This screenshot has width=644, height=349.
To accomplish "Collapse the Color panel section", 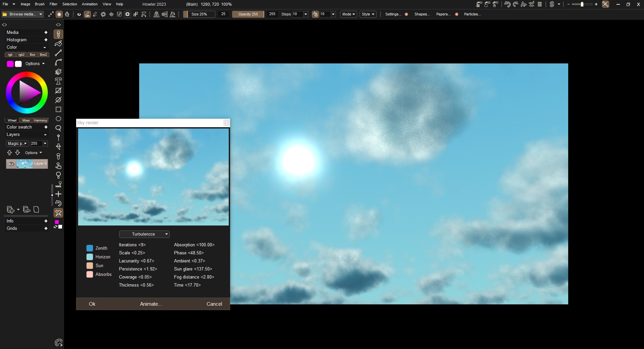I will click(x=45, y=47).
